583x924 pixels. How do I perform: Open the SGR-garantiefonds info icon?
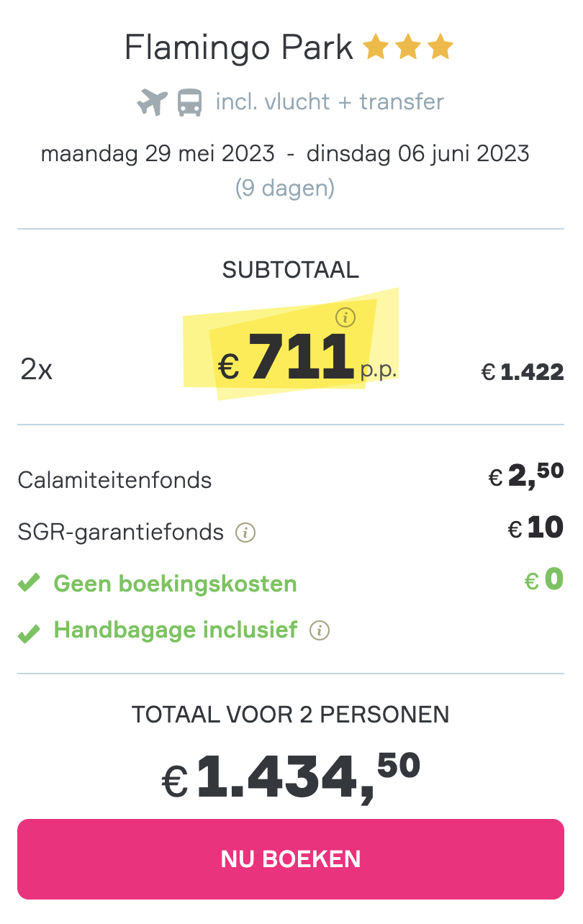coord(246,533)
